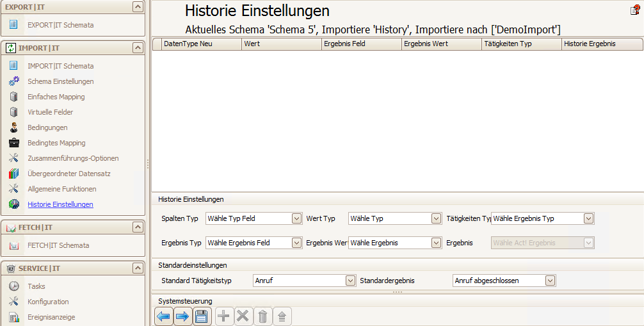Sort by the Wert column header
The width and height of the screenshot is (644, 326).
click(281, 44)
